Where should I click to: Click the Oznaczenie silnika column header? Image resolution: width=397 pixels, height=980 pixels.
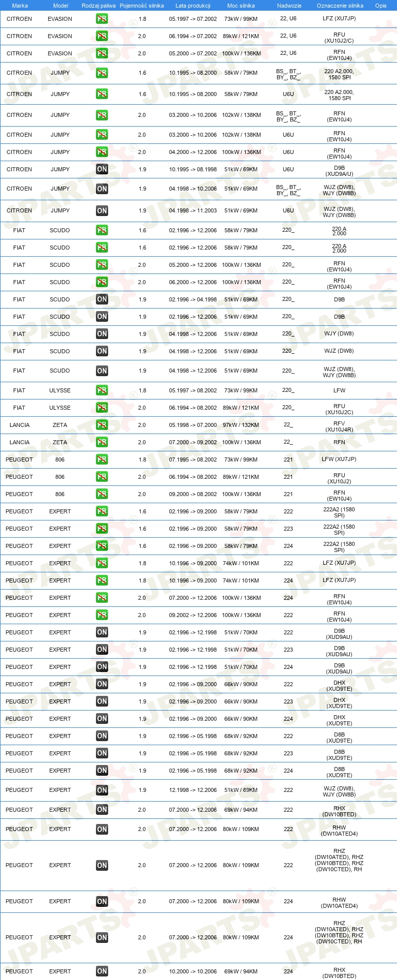click(x=340, y=6)
